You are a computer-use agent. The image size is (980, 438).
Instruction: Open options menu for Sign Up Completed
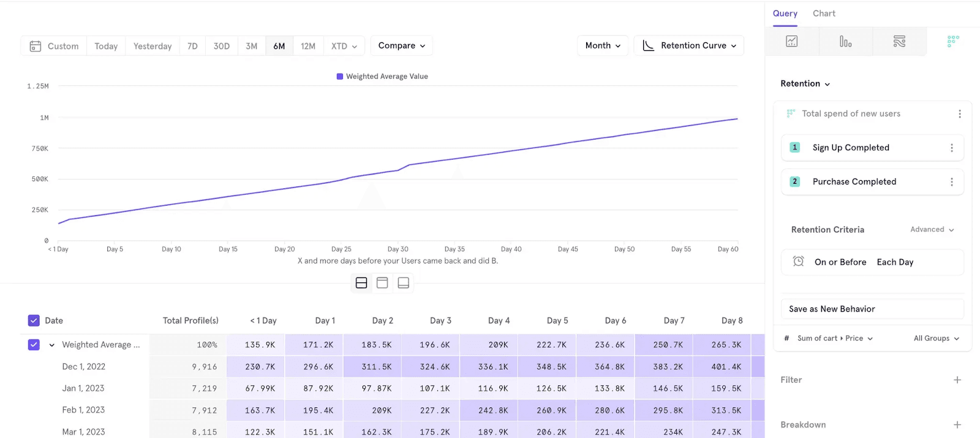[x=951, y=148]
